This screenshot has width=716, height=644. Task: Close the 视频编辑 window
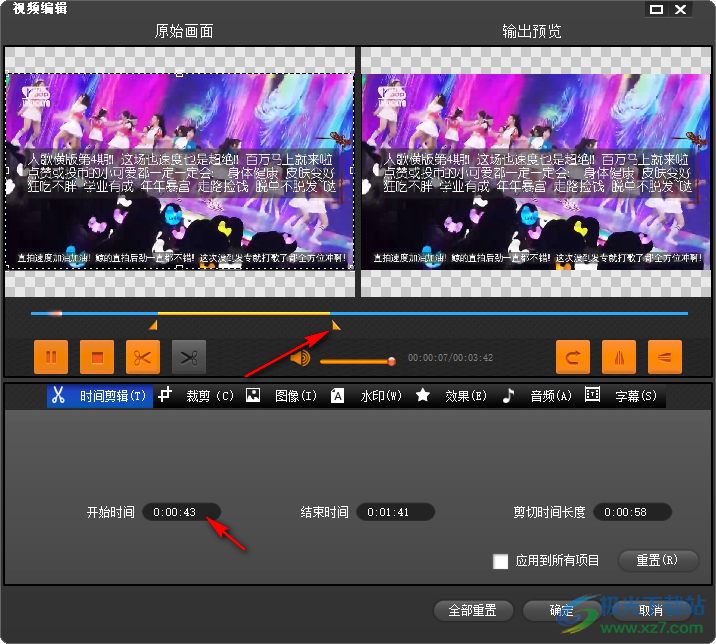point(680,9)
